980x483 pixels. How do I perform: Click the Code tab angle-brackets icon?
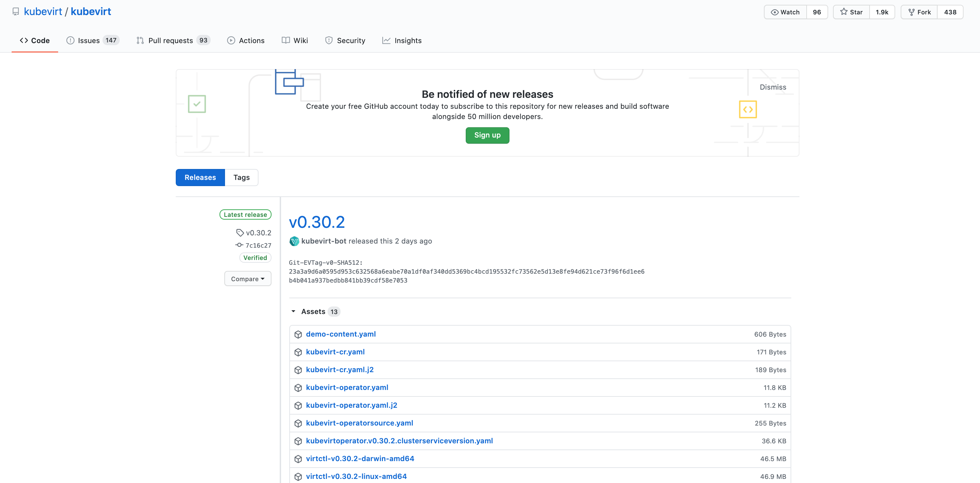coord(24,40)
